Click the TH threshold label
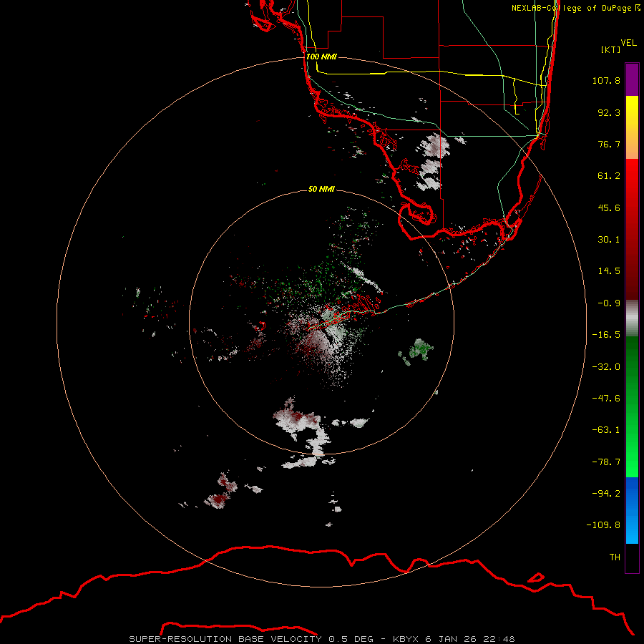 [x=615, y=557]
